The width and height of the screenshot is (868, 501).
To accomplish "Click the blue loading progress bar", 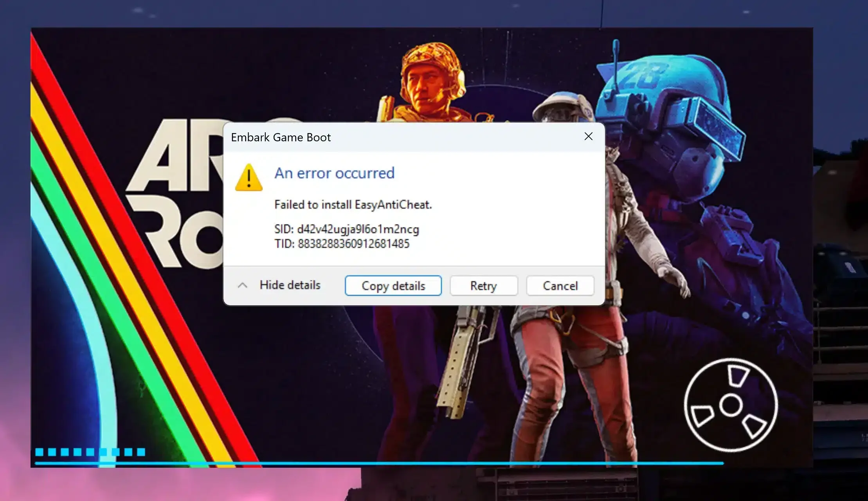I will [x=379, y=463].
